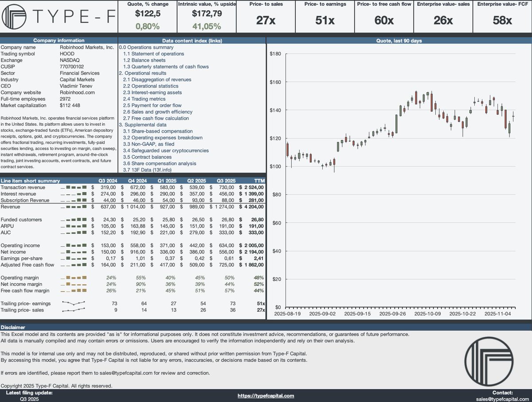The width and height of the screenshot is (532, 402).
Task: Select the CEO value Vladimir Tenev
Action: [x=76, y=86]
